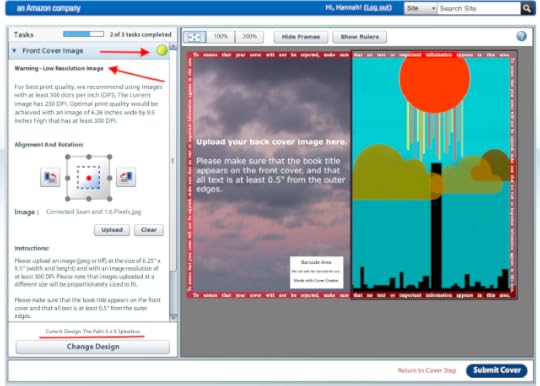Click the green Front Cover status indicator

pos(162,50)
